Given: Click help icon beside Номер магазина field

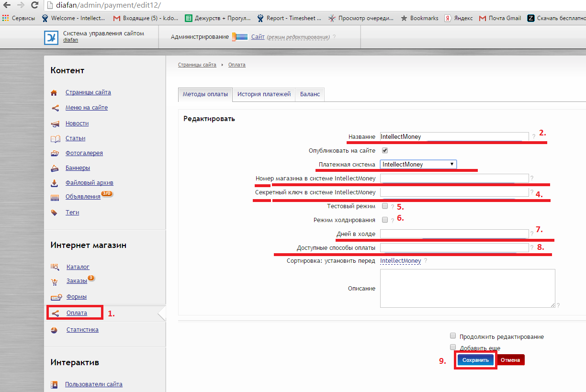Looking at the screenshot, I should coord(531,179).
